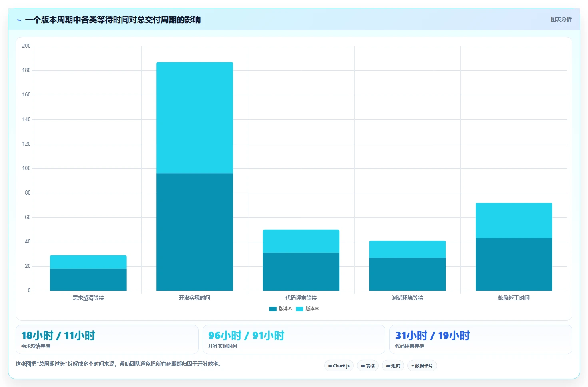Click the 开发实现时间 caption in the second card
The height and width of the screenshot is (387, 588).
[223, 346]
